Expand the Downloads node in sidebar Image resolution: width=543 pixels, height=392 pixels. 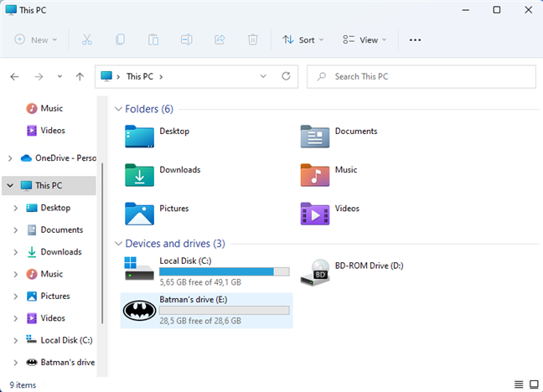coord(16,252)
